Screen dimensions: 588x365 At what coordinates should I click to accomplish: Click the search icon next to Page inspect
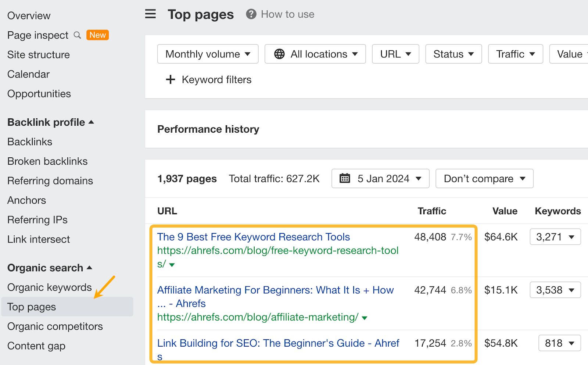point(77,35)
